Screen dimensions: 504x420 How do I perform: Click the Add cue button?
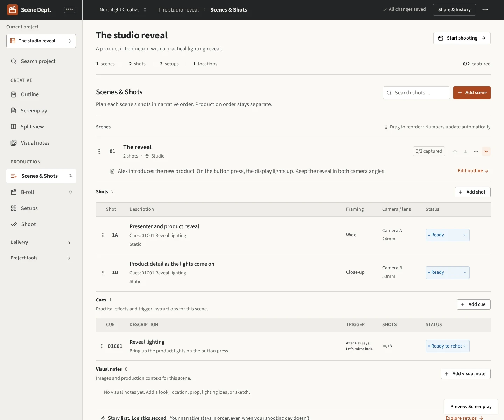(x=474, y=304)
